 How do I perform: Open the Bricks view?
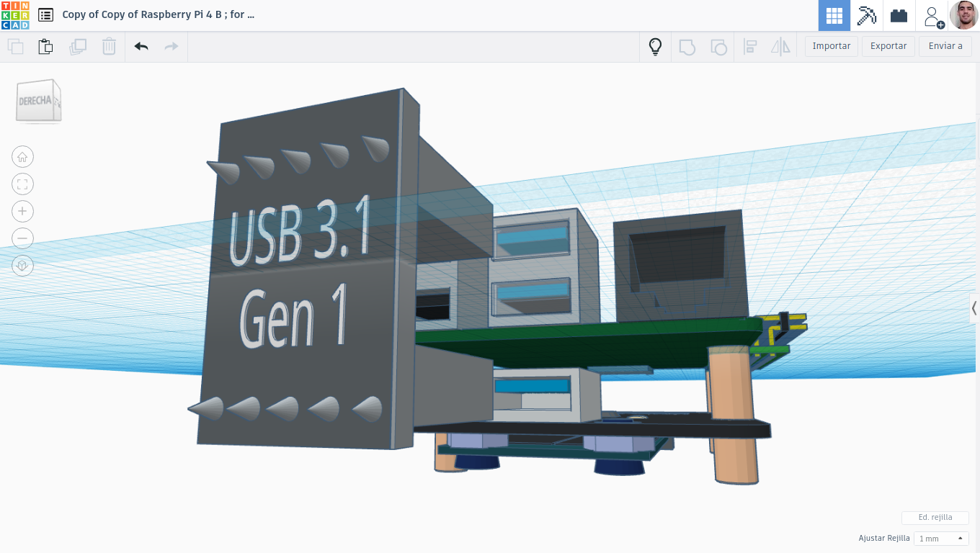[x=899, y=15]
